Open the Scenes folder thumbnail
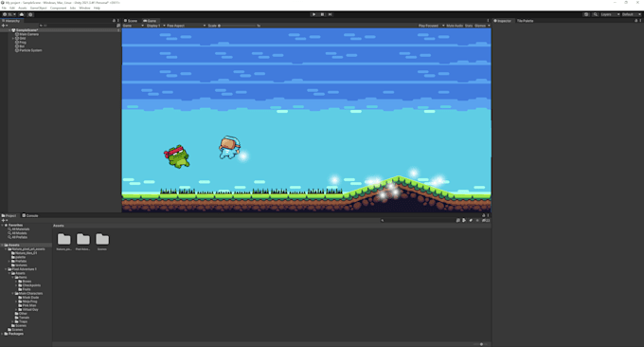Viewport: 644px width, 347px height. (102, 242)
